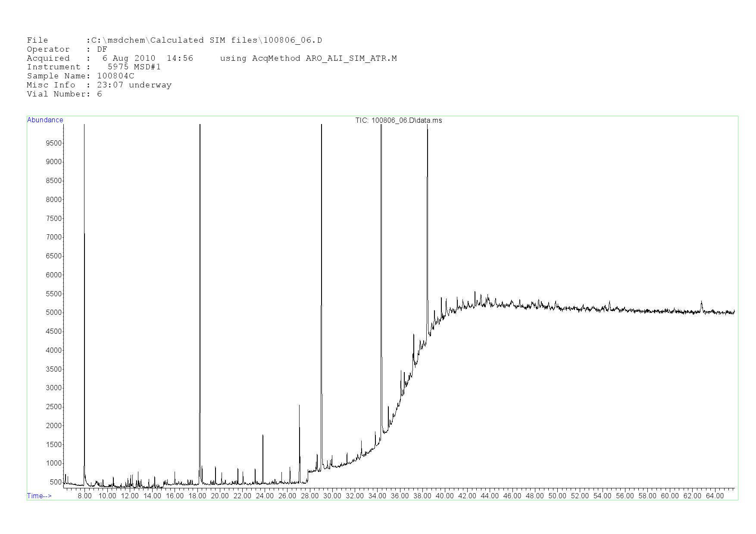Screen dimensions: 756x534
Task: Select the 64.00 time axis label
Action: coord(715,496)
